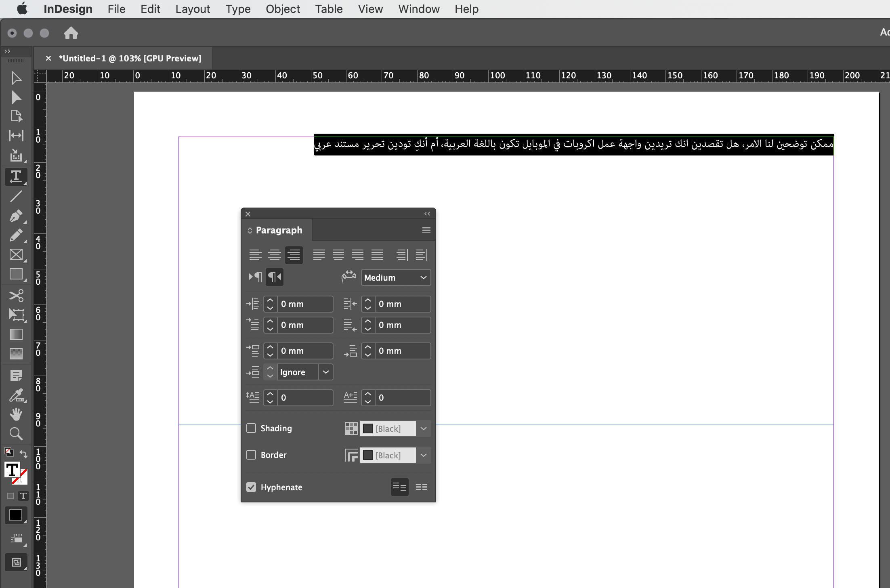Image resolution: width=890 pixels, height=588 pixels.
Task: Select the Hand tool
Action: click(16, 414)
